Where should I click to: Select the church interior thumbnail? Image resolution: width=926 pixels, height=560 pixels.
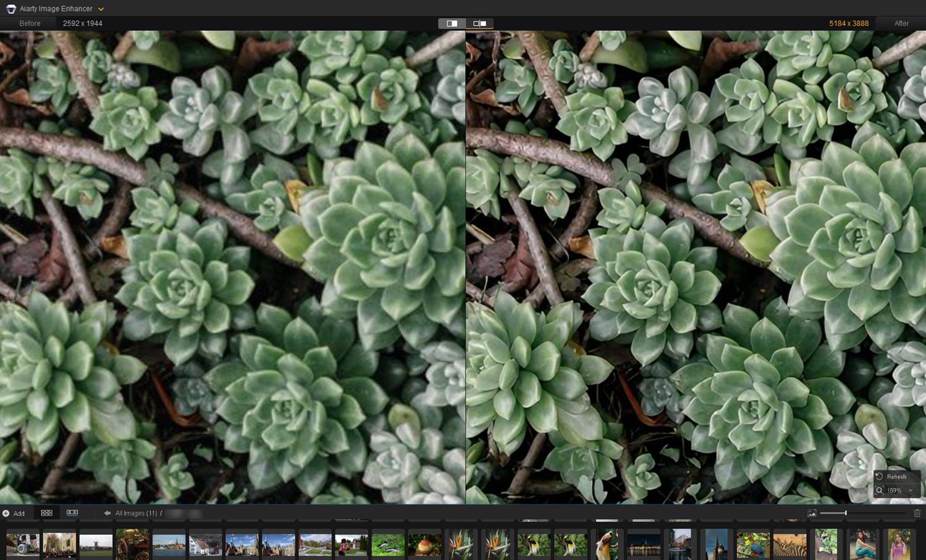59,545
